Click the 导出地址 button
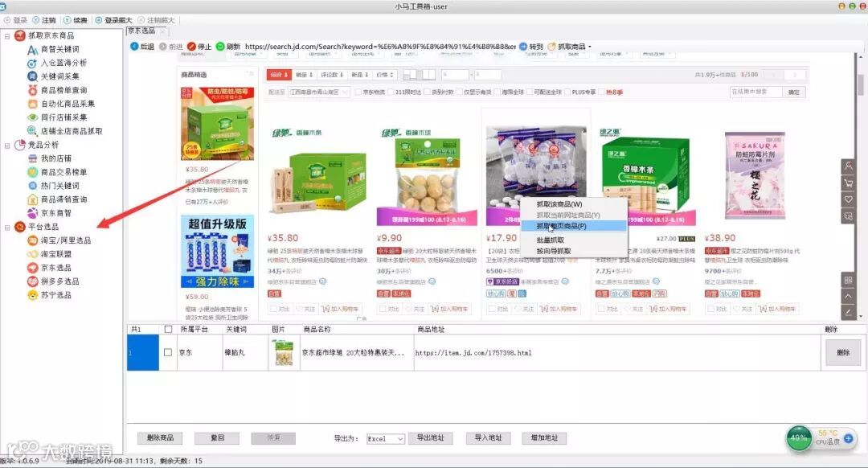868x468 pixels. 430,438
